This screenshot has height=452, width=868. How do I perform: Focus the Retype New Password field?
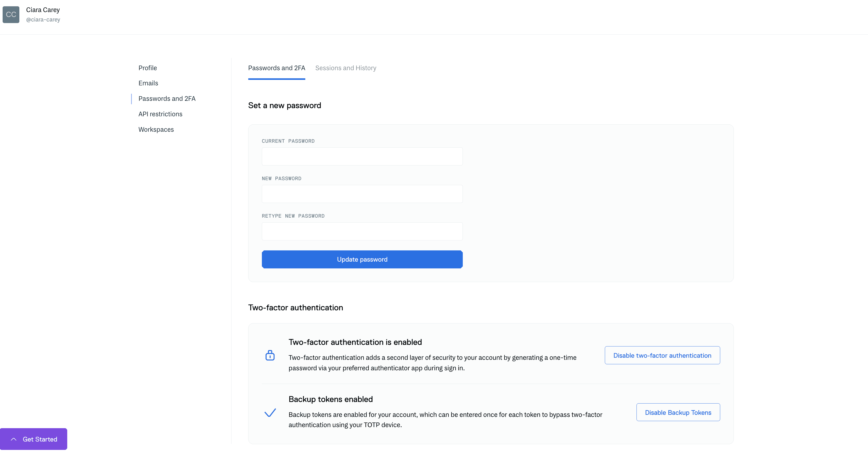pos(362,231)
